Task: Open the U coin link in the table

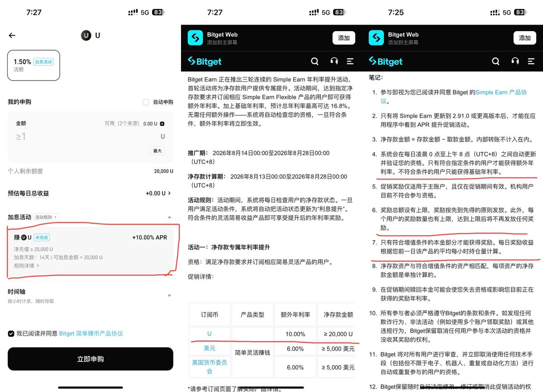Action: (x=210, y=334)
